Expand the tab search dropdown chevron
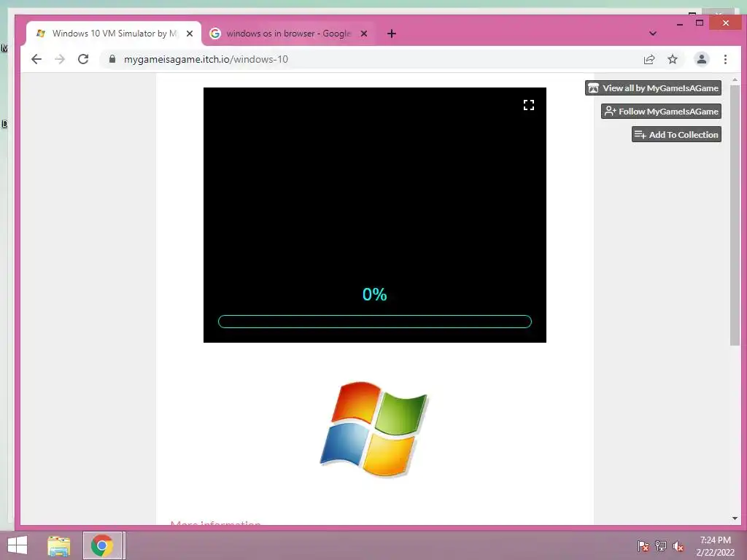The height and width of the screenshot is (560, 747). click(x=653, y=34)
